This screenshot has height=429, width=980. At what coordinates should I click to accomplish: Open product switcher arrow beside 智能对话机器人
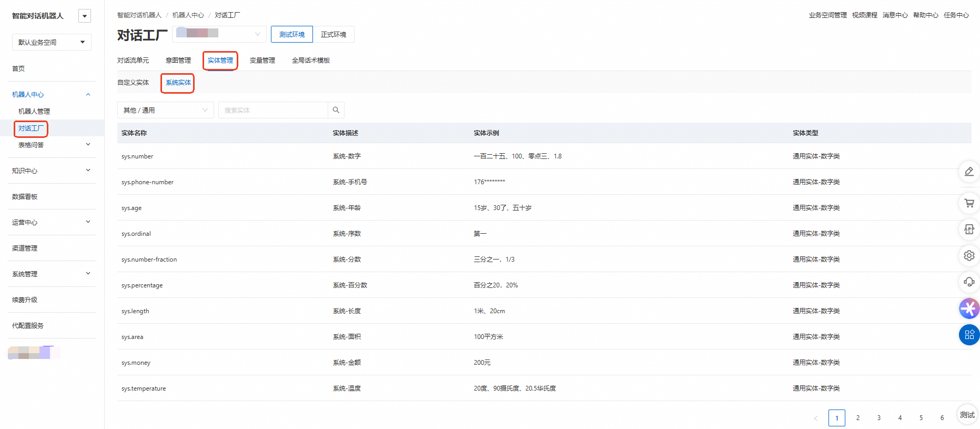pos(85,16)
